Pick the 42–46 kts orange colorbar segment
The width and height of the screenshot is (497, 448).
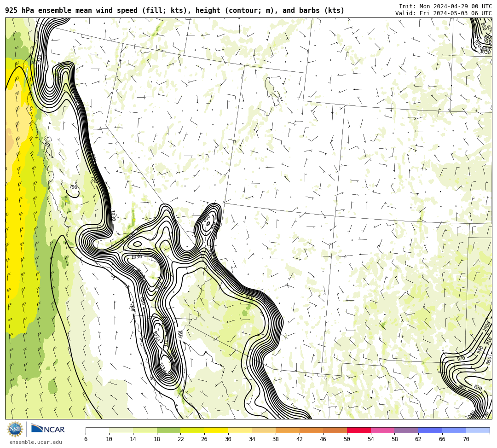(311, 430)
